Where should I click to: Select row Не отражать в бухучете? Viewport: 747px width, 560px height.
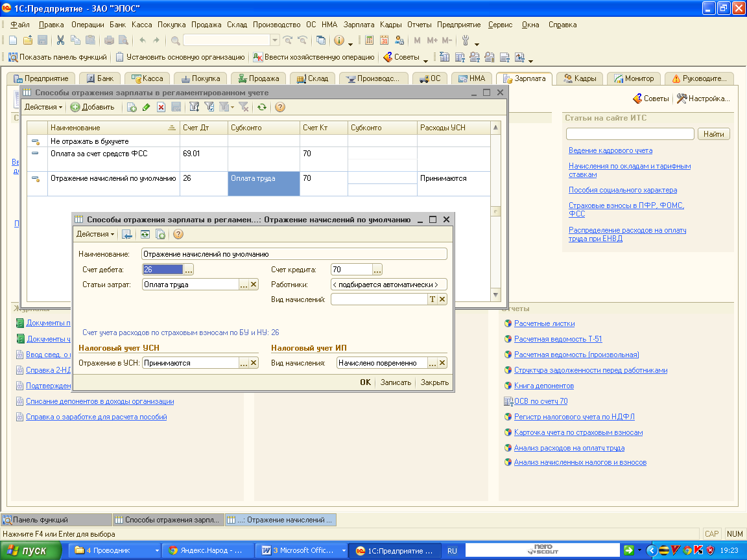[x=258, y=141]
